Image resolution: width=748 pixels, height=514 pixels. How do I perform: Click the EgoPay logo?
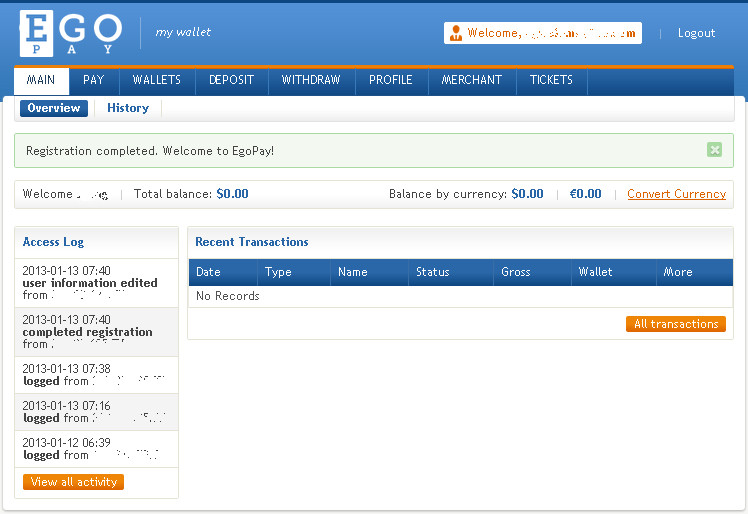click(x=70, y=34)
